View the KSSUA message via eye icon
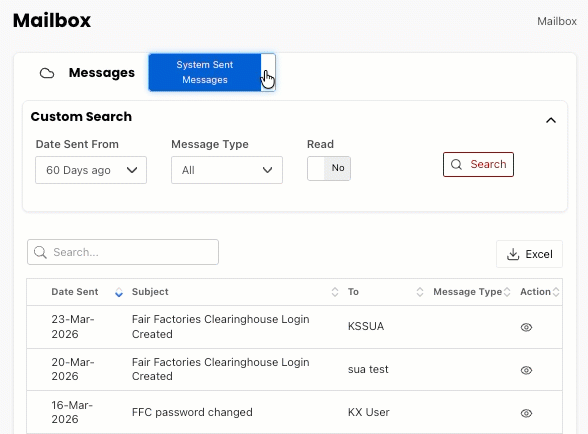This screenshot has height=434, width=588. point(526,327)
